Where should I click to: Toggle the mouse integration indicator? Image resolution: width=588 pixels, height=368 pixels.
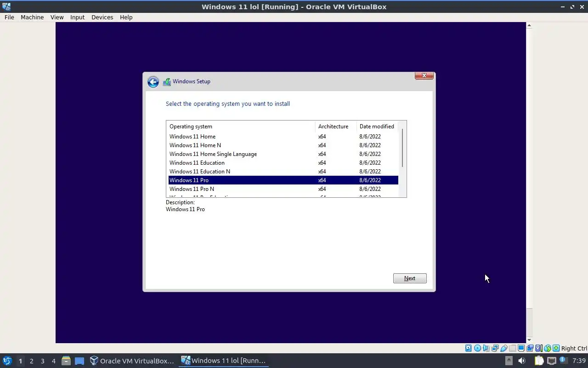(x=547, y=348)
